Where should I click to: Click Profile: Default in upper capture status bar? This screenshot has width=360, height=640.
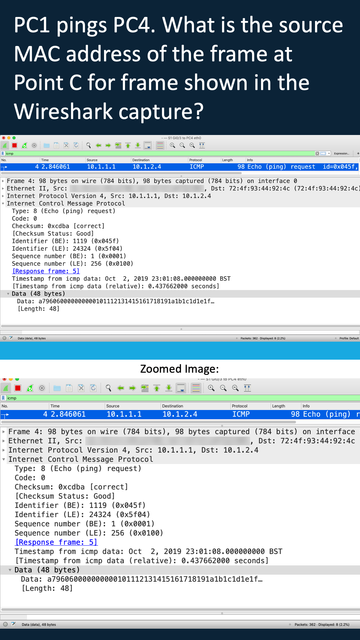pyautogui.click(x=349, y=338)
